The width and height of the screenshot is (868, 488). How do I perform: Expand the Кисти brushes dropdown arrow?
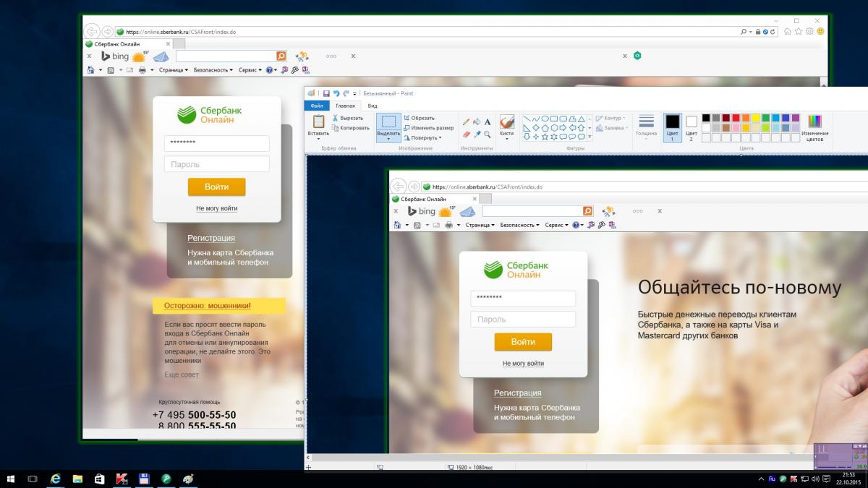[507, 138]
